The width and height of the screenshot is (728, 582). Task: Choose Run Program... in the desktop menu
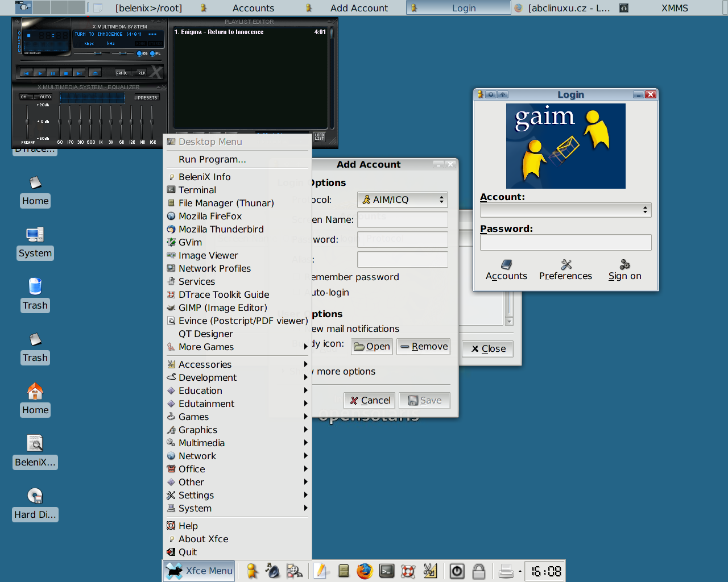point(212,159)
